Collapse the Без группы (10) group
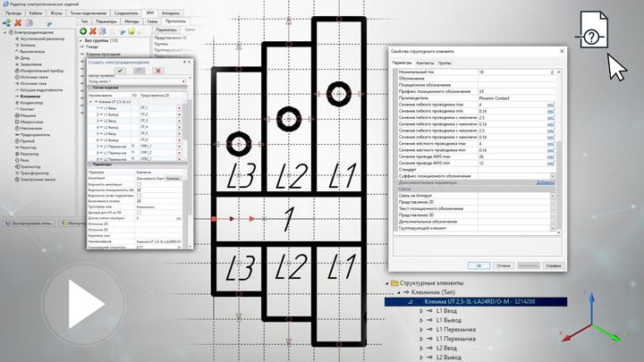Screen dimensions: 644x362 point(80,40)
